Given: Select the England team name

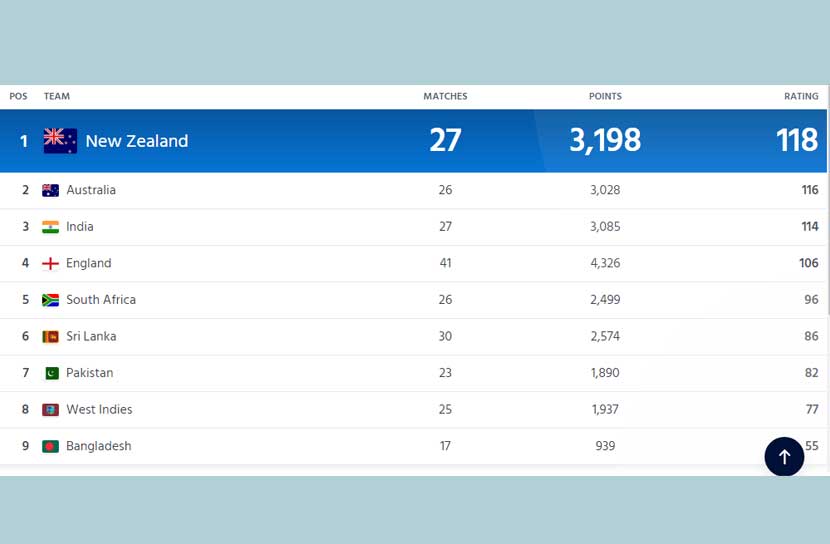Looking at the screenshot, I should 89,263.
